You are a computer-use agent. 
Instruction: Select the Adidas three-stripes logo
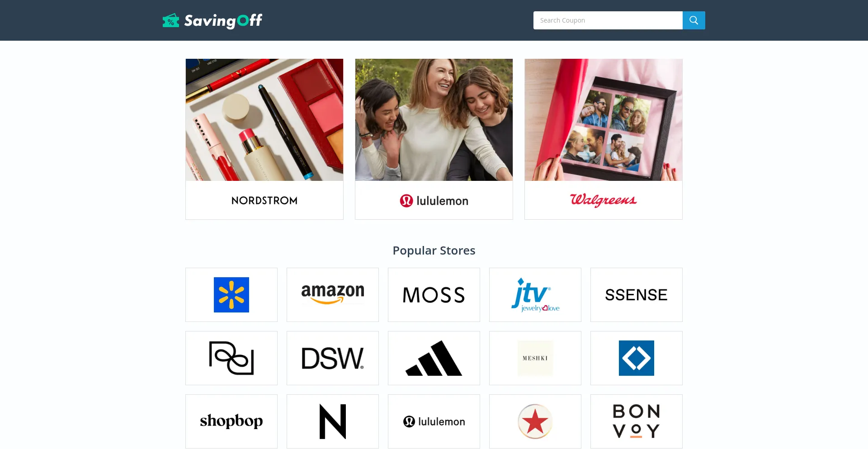[434, 358]
